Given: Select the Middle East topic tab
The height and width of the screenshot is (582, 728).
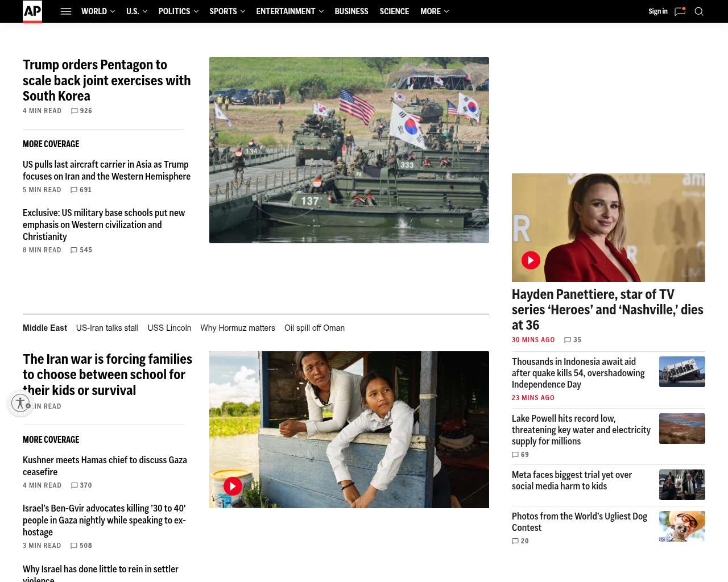Looking at the screenshot, I should [x=45, y=328].
